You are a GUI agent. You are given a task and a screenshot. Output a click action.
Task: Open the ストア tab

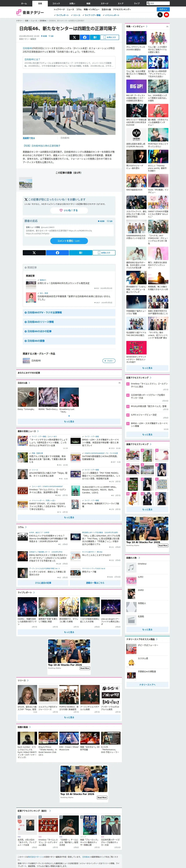coord(121,3)
